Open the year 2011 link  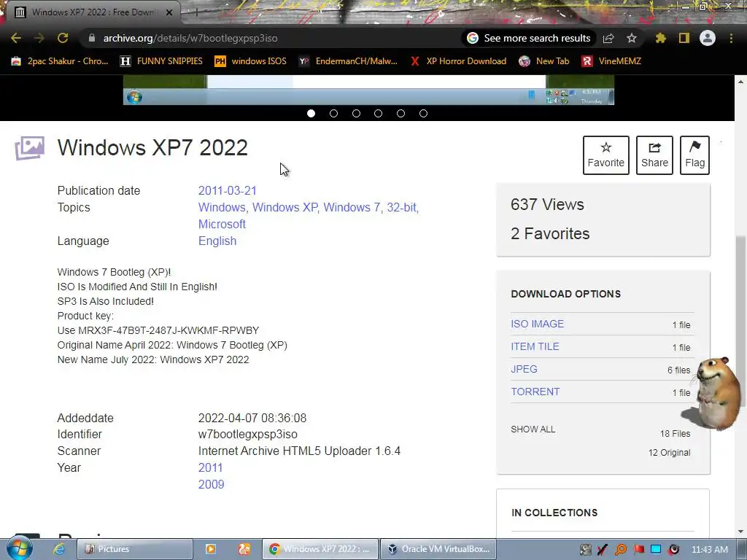[211, 467]
